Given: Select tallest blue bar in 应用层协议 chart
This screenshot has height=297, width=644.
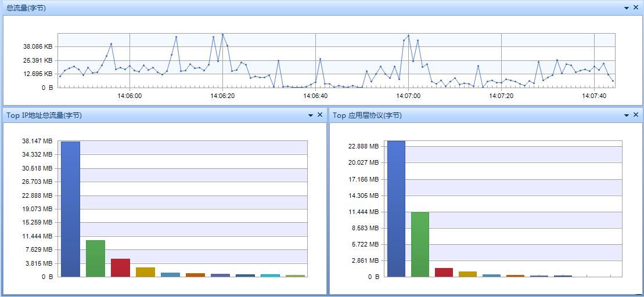Looking at the screenshot, I should [x=396, y=209].
